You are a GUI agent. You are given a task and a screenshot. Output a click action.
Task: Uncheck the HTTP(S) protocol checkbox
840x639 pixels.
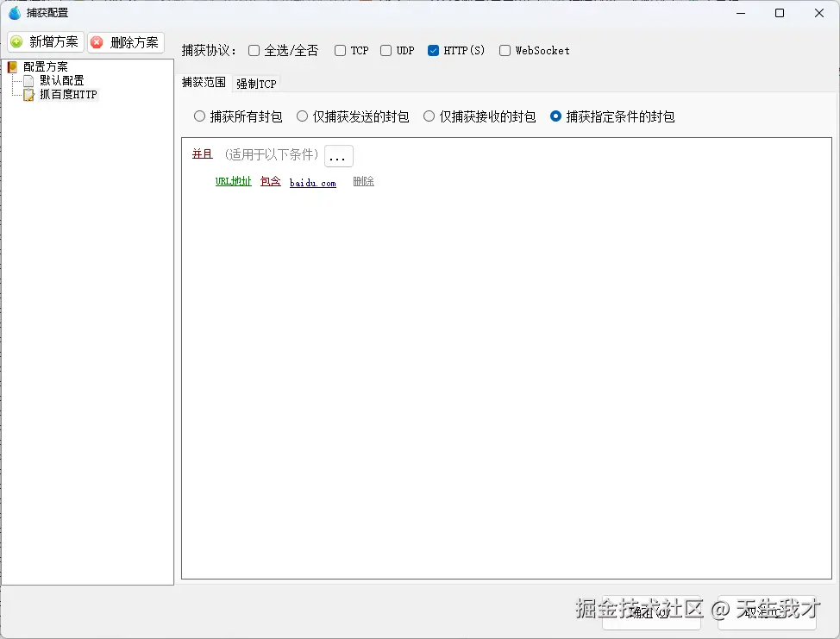point(434,50)
